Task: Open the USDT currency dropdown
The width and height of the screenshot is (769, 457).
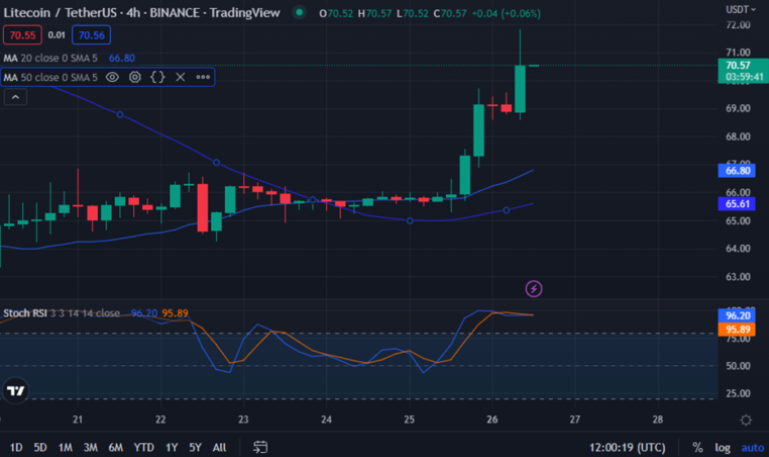Action: (741, 9)
